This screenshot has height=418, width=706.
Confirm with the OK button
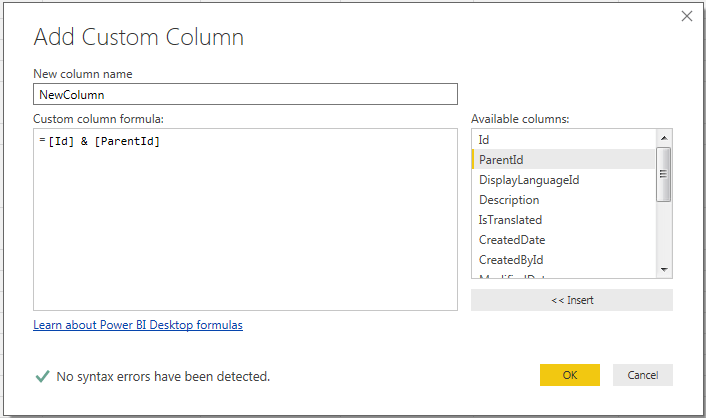point(569,375)
